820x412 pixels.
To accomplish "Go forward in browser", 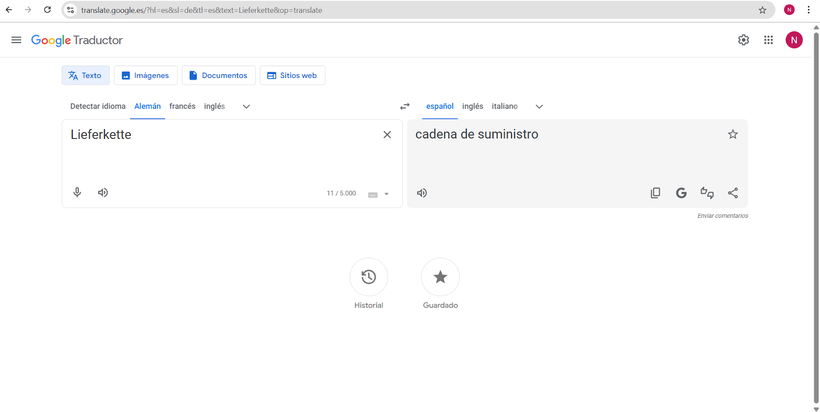I will [28, 10].
